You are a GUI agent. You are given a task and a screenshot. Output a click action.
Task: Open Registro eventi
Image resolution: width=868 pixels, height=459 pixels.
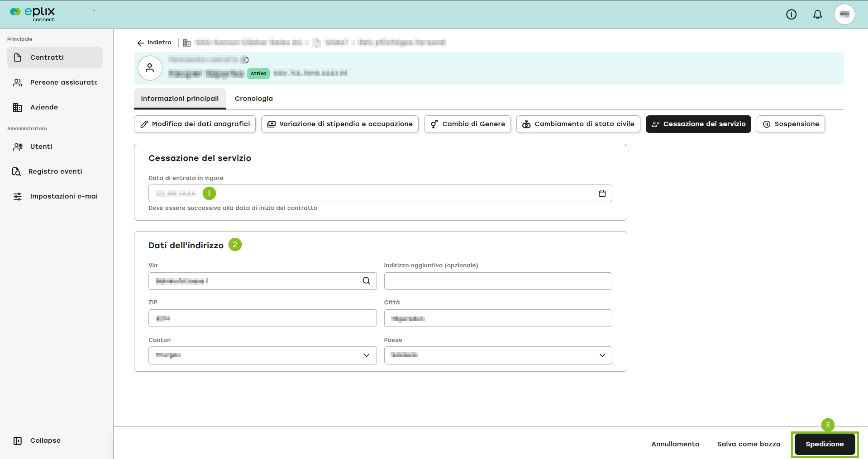[x=55, y=171]
